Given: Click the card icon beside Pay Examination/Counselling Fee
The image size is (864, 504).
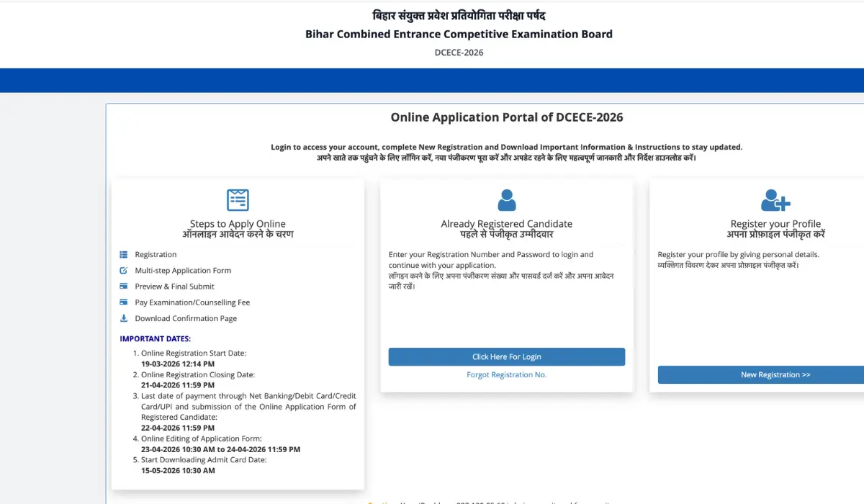Looking at the screenshot, I should tap(123, 302).
